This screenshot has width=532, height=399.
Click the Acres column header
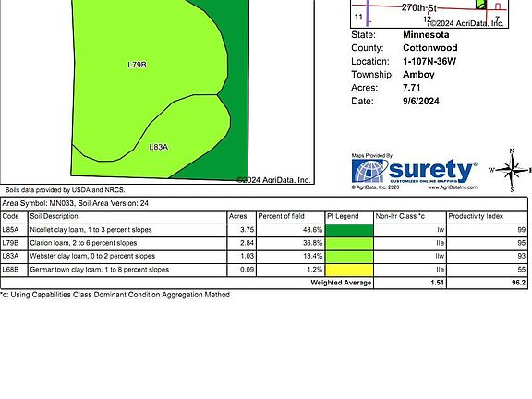(x=238, y=216)
